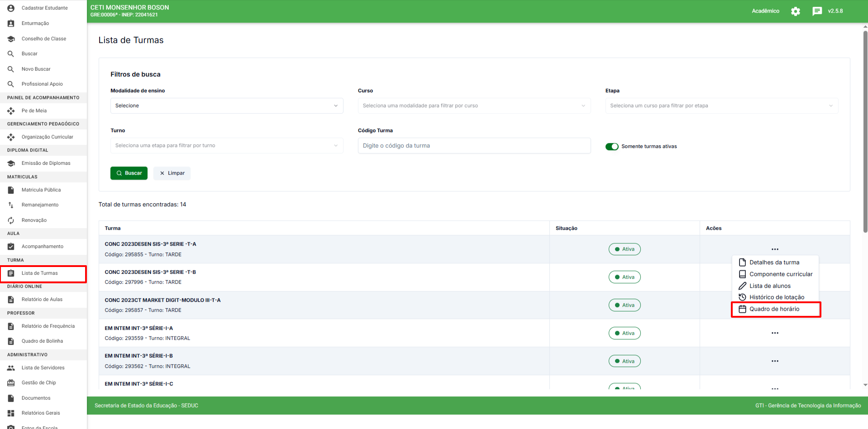Focus the Código Turma input field
This screenshot has height=429, width=868.
474,146
